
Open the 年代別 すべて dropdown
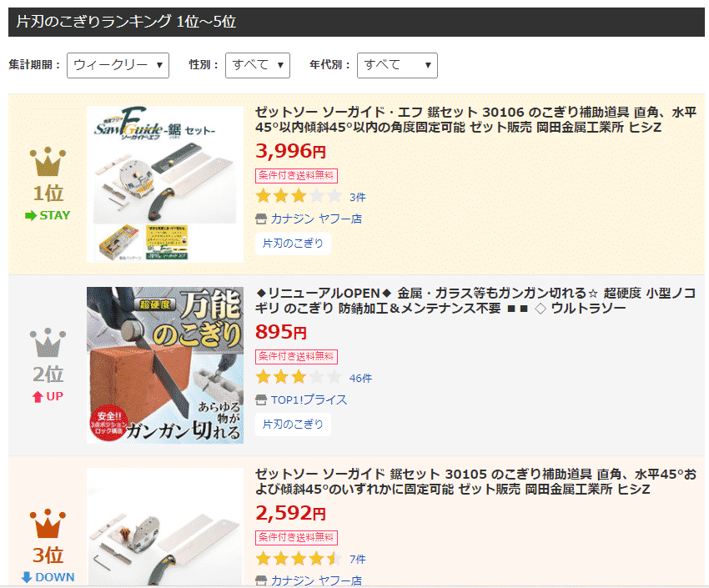coord(397,66)
